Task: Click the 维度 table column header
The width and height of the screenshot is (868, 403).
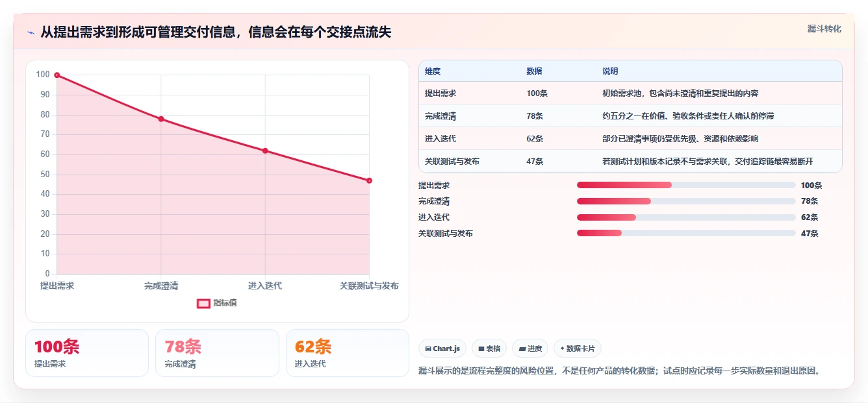Action: 433,71
